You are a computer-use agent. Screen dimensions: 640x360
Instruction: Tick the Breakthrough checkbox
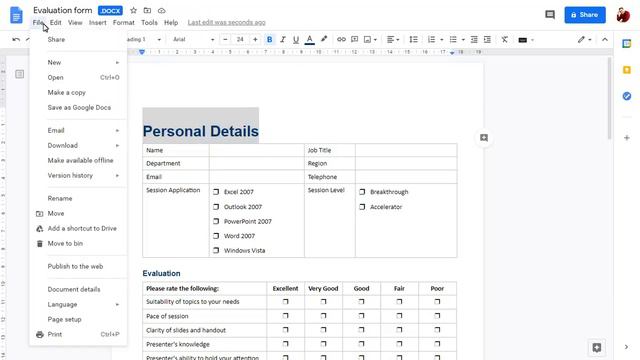tap(362, 191)
